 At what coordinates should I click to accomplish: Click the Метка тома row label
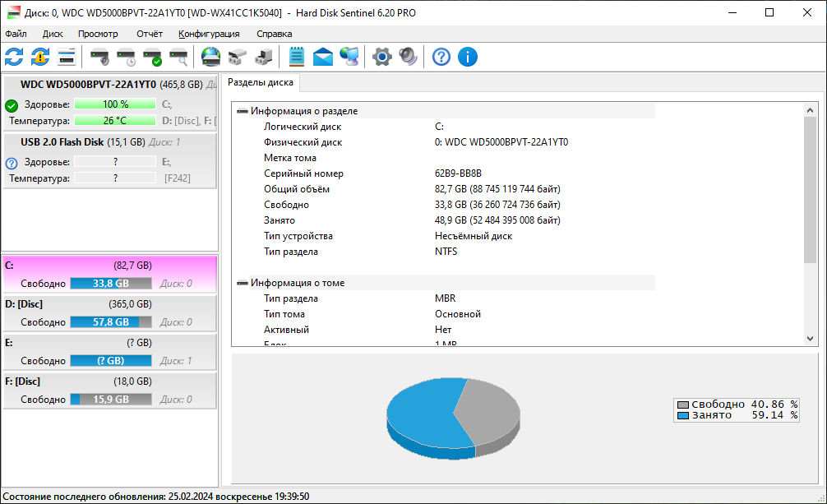(290, 158)
